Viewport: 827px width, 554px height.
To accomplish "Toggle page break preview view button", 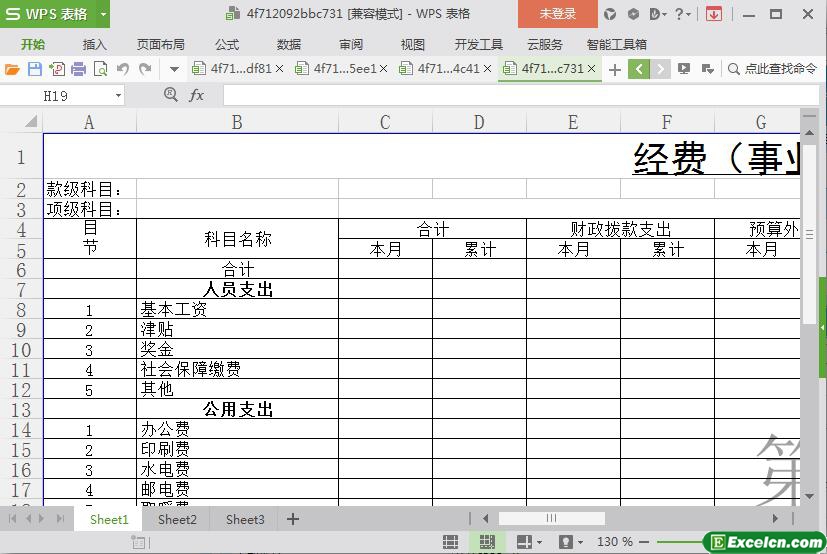I will click(487, 542).
